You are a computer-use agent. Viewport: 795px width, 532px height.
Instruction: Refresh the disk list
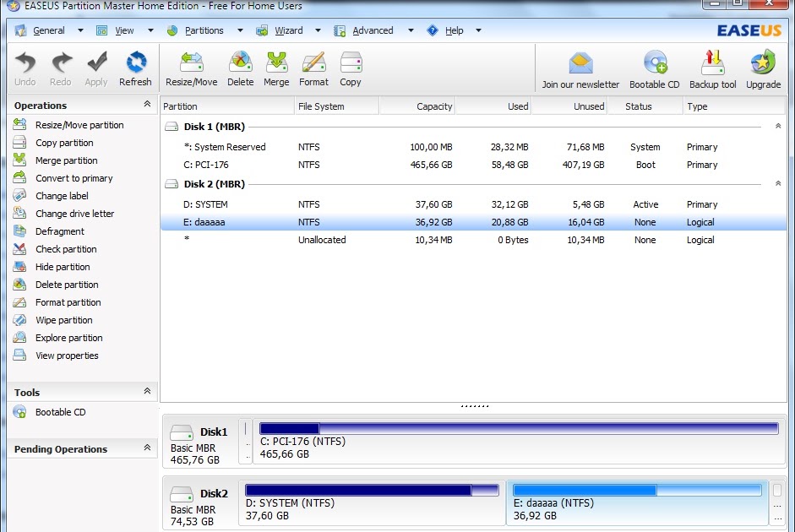135,69
